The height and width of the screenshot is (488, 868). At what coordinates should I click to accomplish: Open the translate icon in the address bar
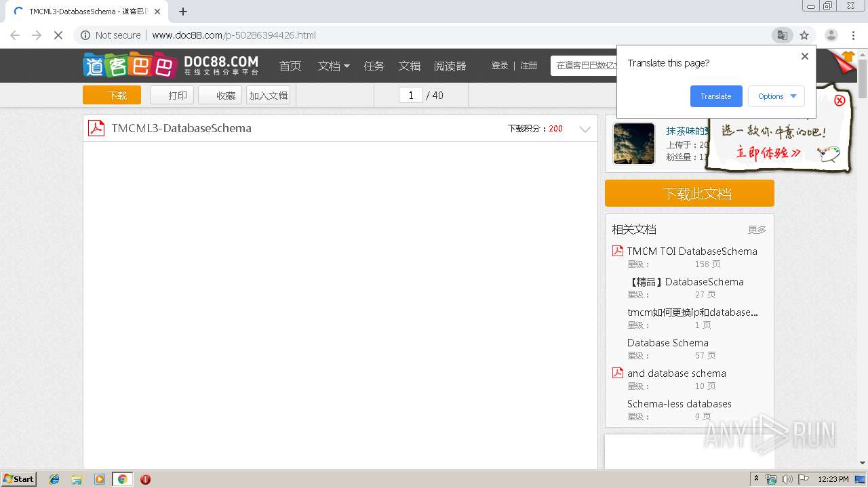coord(783,35)
